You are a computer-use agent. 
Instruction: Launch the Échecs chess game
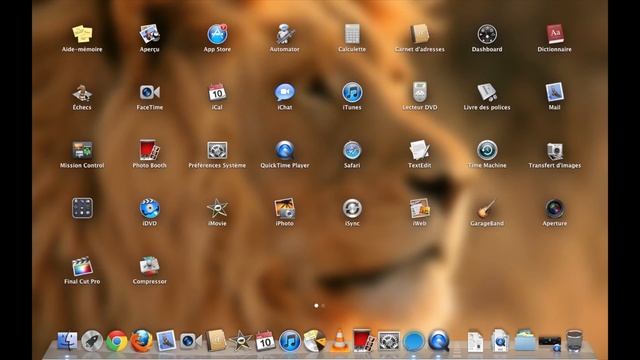coord(82,93)
